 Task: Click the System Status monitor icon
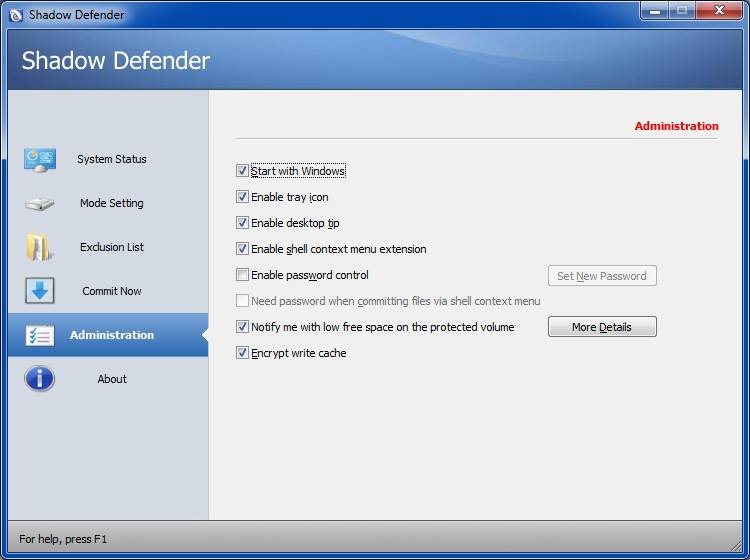point(40,160)
